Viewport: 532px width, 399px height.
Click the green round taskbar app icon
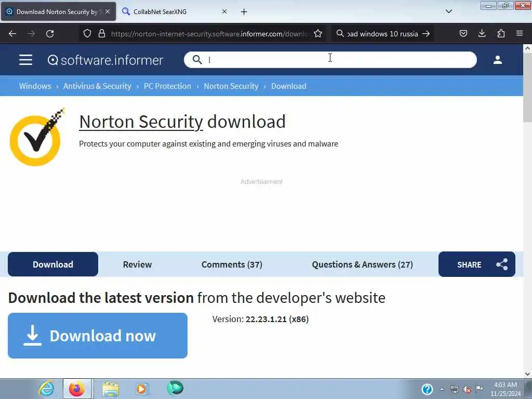pyautogui.click(x=175, y=388)
